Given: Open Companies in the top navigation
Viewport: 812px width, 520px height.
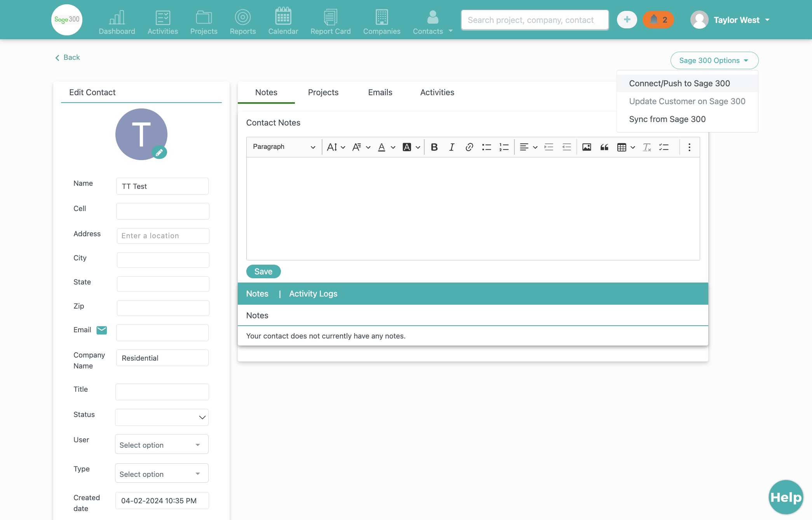Looking at the screenshot, I should point(382,22).
